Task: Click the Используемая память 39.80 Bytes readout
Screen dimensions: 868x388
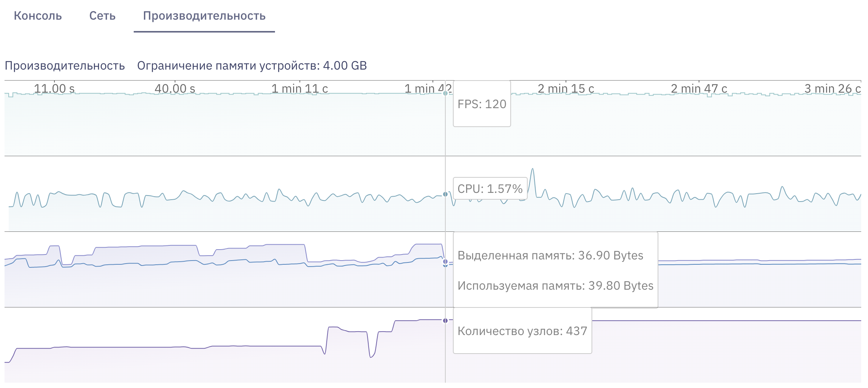Action: click(x=555, y=286)
